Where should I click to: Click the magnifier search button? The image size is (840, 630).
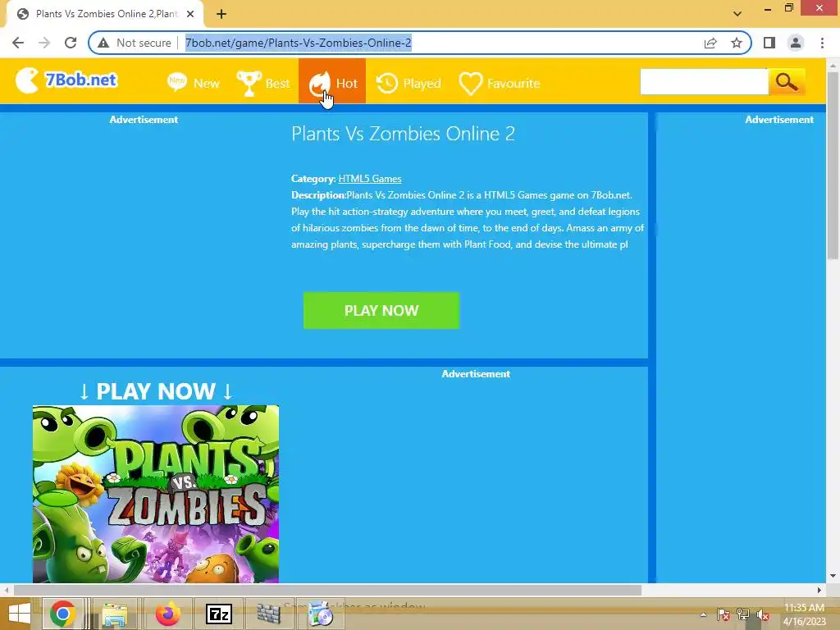pyautogui.click(x=787, y=81)
